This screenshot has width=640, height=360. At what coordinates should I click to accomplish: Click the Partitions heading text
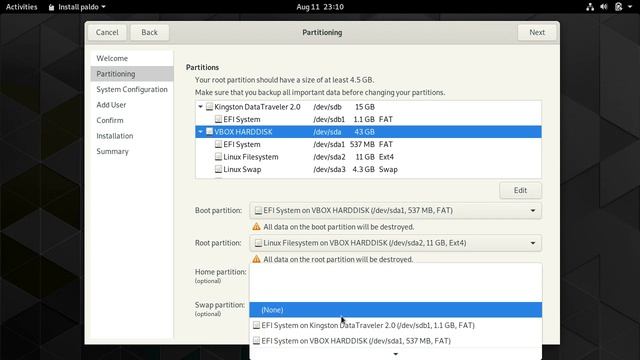click(x=202, y=67)
